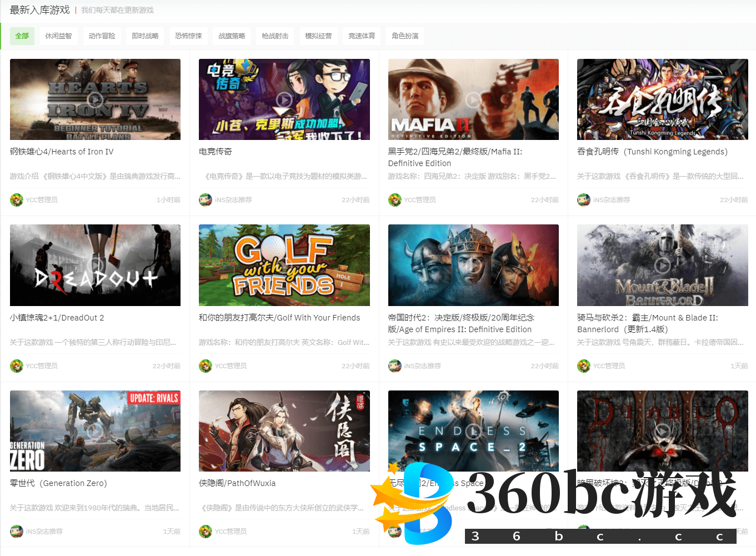Open the 电竞传奇 game title
Image resolution: width=756 pixels, height=556 pixels.
[216, 152]
